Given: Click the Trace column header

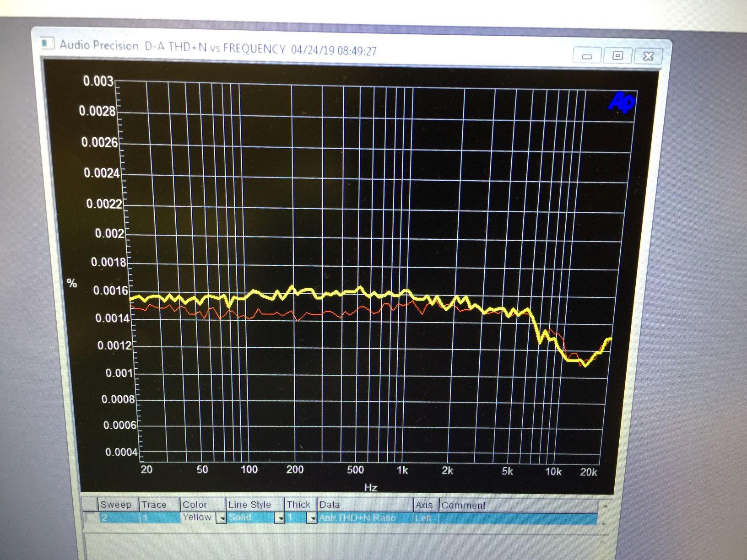Looking at the screenshot, I should 159,505.
